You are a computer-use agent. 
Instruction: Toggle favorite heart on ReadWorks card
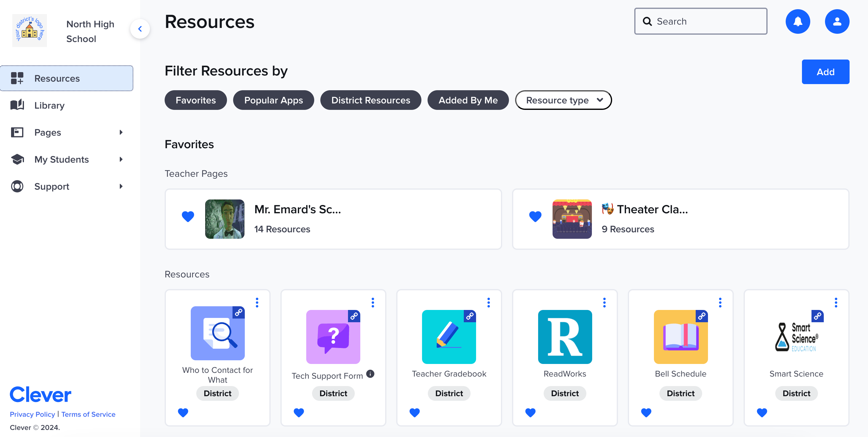tap(530, 412)
